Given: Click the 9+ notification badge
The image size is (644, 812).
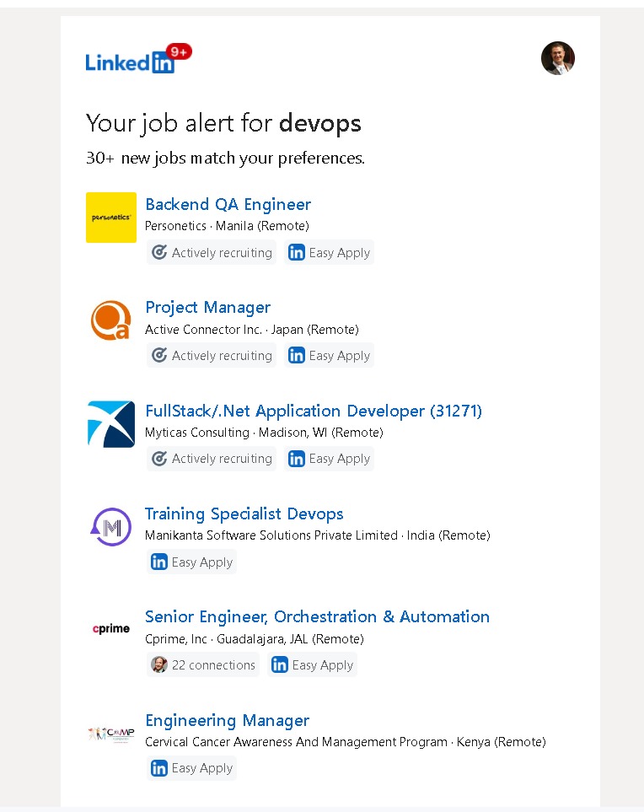Looking at the screenshot, I should point(179,51).
